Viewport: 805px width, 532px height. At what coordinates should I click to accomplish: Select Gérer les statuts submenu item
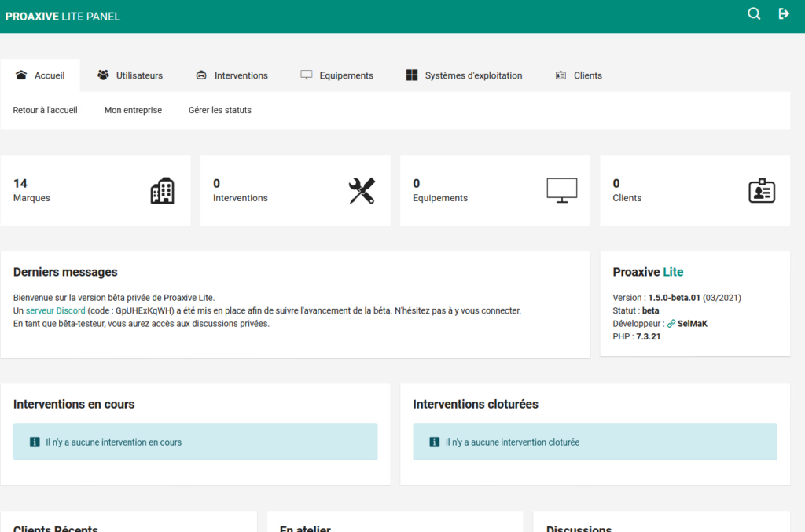(220, 110)
